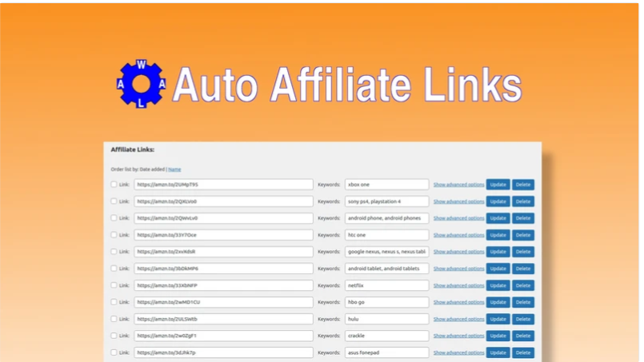Delete the htc one link
Screen dimensions: 644x362
coord(523,235)
